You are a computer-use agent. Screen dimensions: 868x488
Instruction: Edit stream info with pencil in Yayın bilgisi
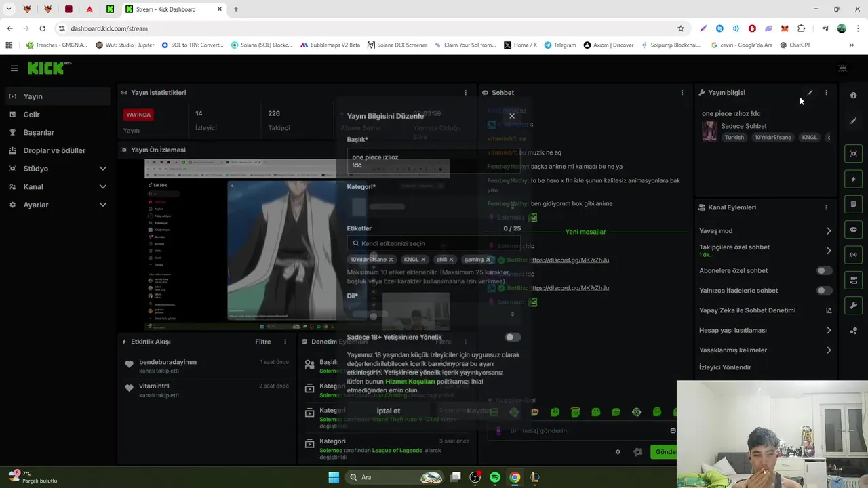click(x=810, y=93)
